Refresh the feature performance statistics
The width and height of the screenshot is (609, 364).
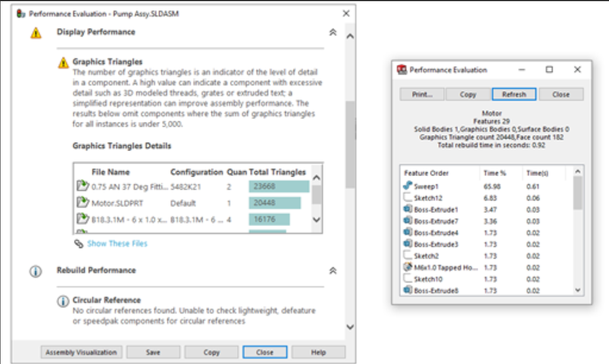514,95
